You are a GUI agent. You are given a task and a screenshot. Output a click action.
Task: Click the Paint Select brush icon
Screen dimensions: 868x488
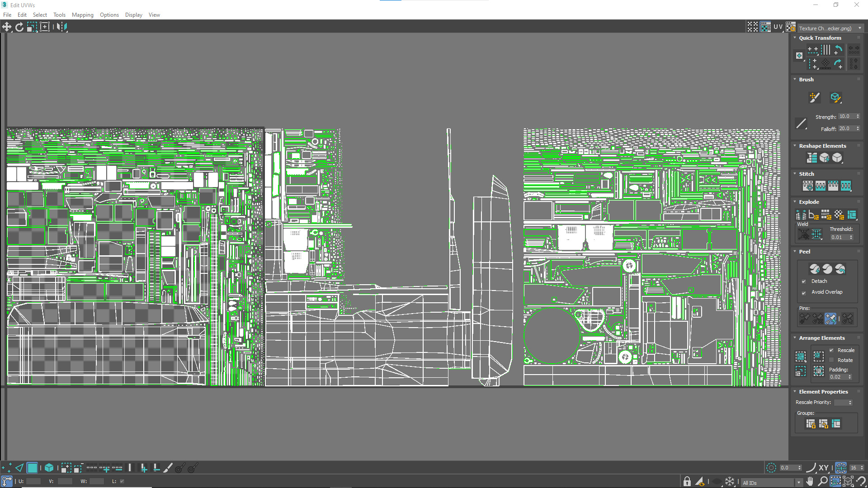(168, 468)
